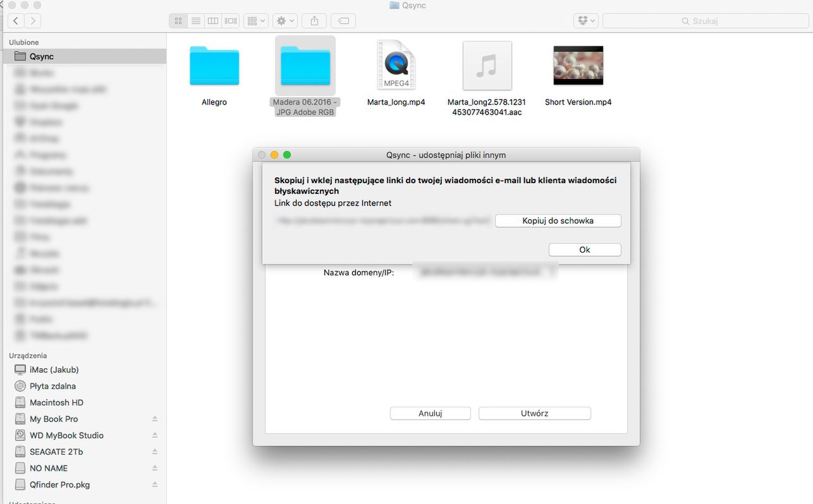Screen dimensions: 813x504
Task: Select Qsync in the sidebar
Action: pyautogui.click(x=85, y=56)
